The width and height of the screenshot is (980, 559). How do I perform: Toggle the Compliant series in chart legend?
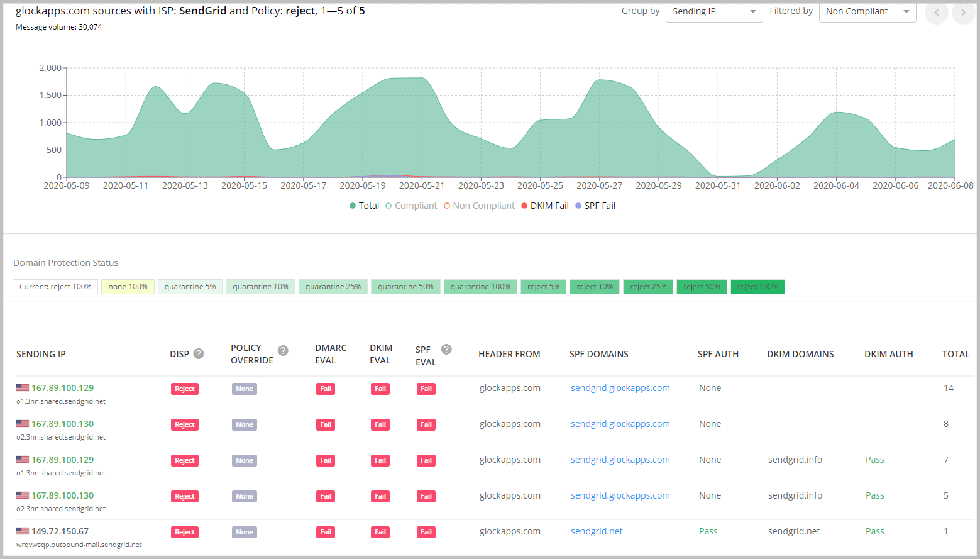click(x=411, y=206)
